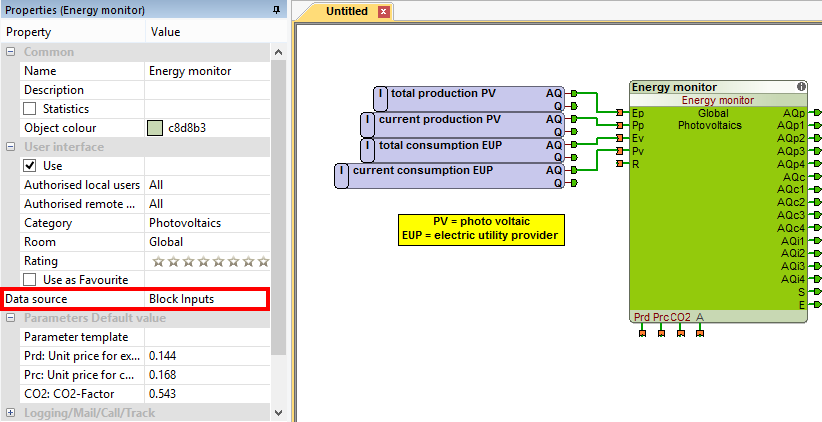Viewport: 822px width, 422px height.
Task: Click the Object colour swatch c8d8b3
Action: tap(155, 128)
